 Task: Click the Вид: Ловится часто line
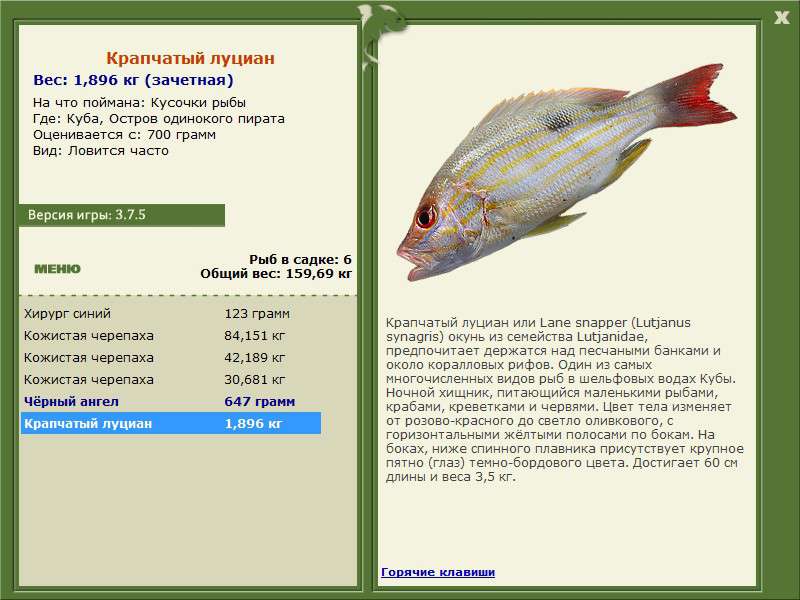tap(101, 151)
